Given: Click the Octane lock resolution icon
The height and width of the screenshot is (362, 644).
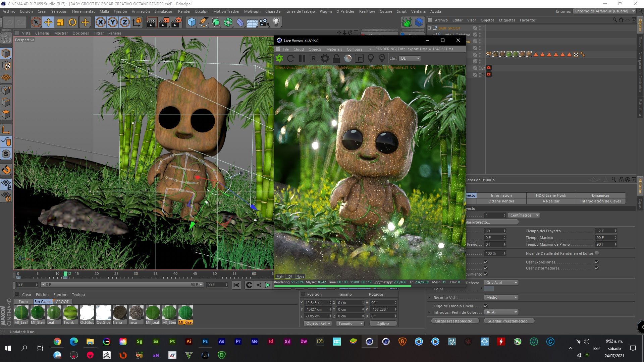Looking at the screenshot, I should coord(336,58).
